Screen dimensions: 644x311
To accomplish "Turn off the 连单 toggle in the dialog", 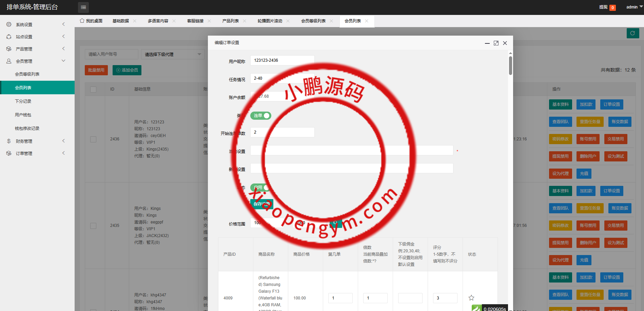I will point(260,116).
